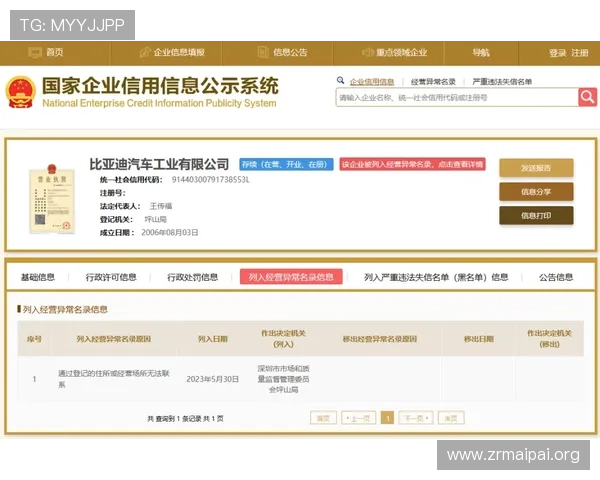Image resolution: width=600 pixels, height=480 pixels.
Task: Click the 移出经营异常名录原因 column header
Action: (x=380, y=339)
